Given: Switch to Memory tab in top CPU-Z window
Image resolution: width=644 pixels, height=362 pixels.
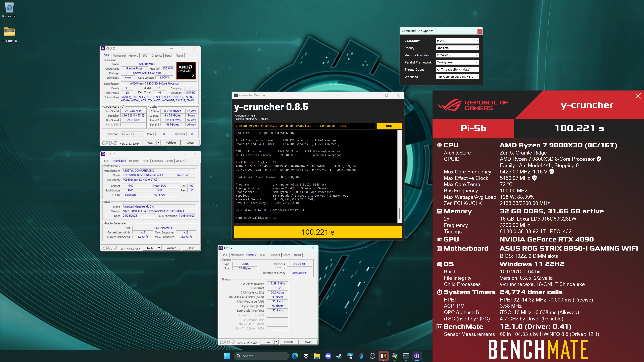Looking at the screenshot, I should click(x=133, y=55).
